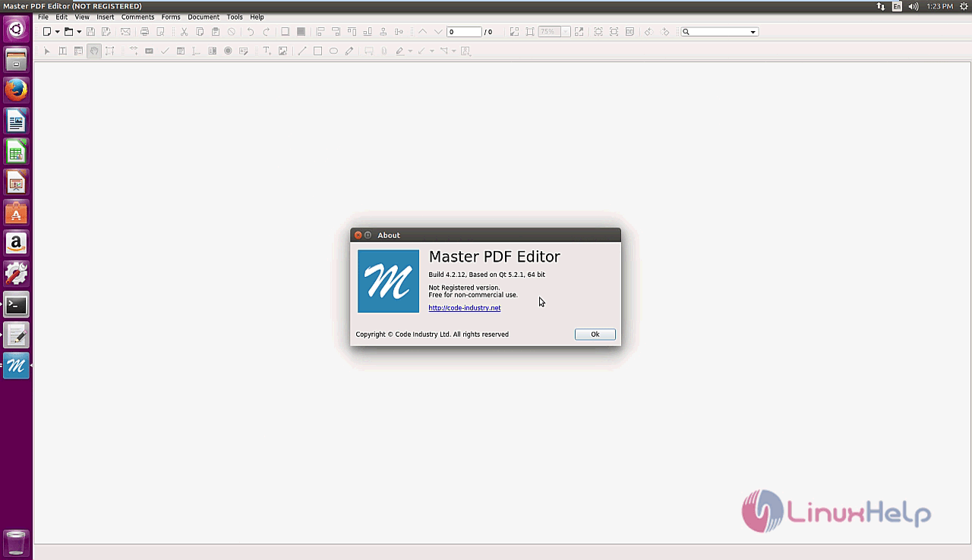Open the File menu
The width and height of the screenshot is (972, 560).
(43, 17)
